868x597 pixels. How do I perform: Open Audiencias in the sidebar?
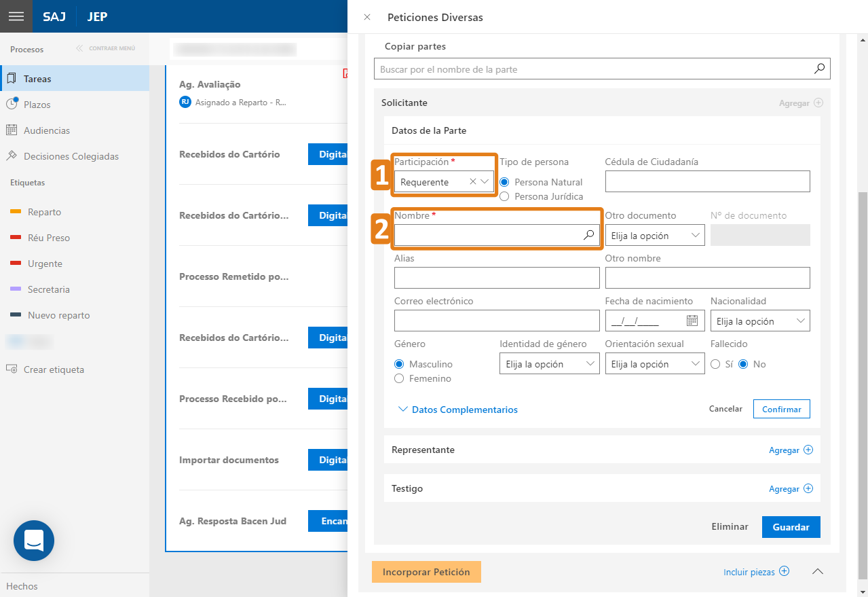(75, 130)
